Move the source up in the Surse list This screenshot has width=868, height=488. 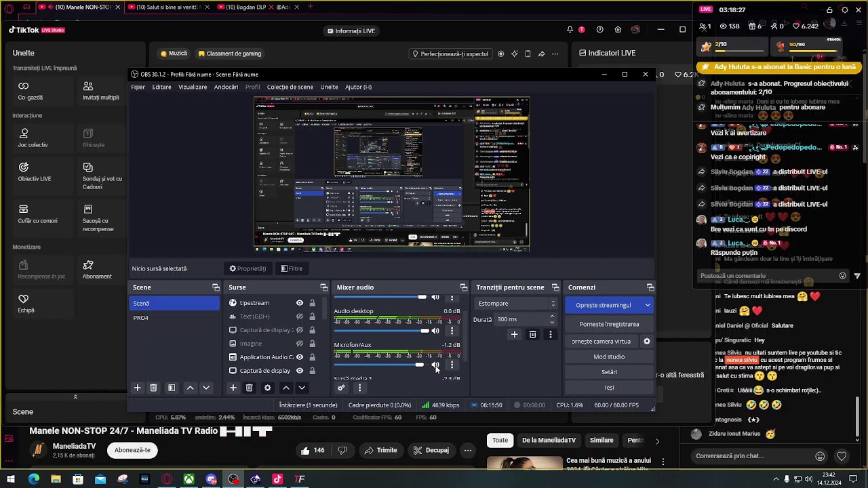[x=285, y=388]
